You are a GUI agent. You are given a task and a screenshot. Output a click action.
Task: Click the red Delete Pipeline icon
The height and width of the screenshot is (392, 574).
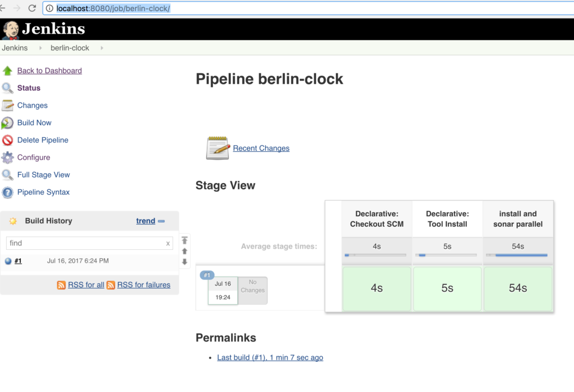coord(7,140)
